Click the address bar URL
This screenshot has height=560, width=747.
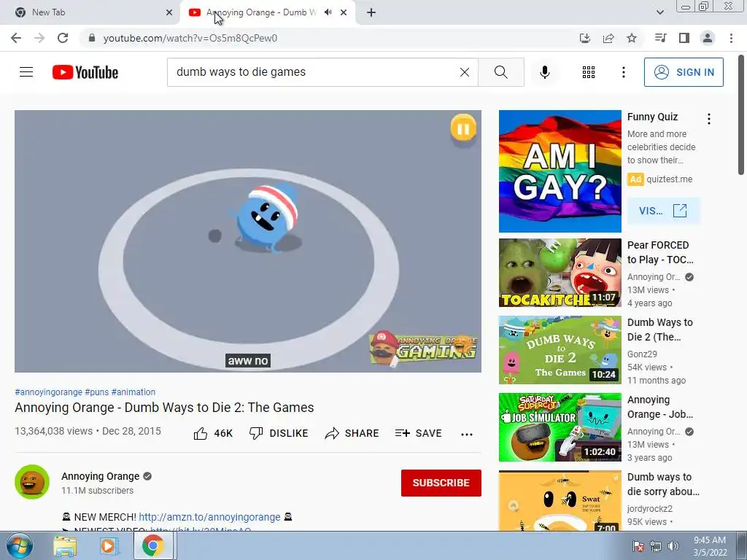[x=190, y=38]
